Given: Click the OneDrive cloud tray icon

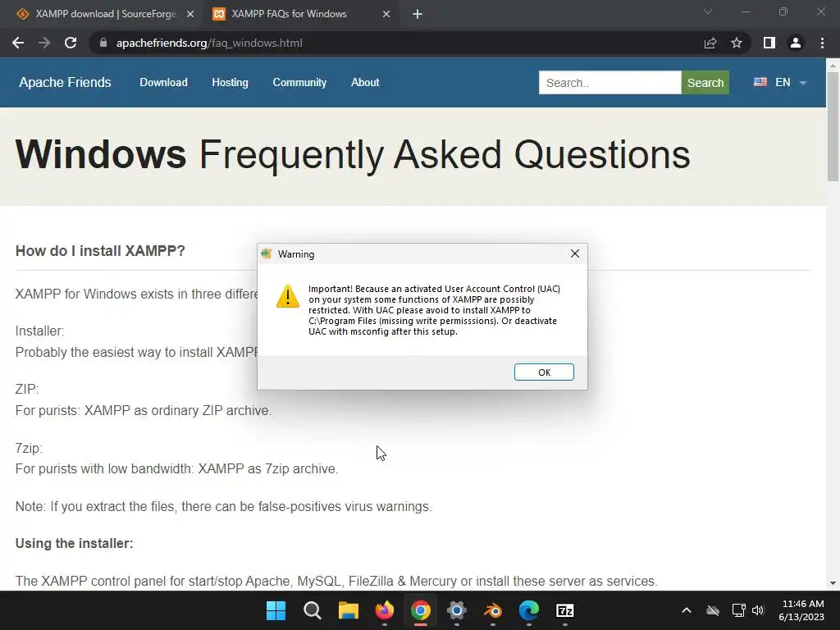Looking at the screenshot, I should pyautogui.click(x=713, y=610).
